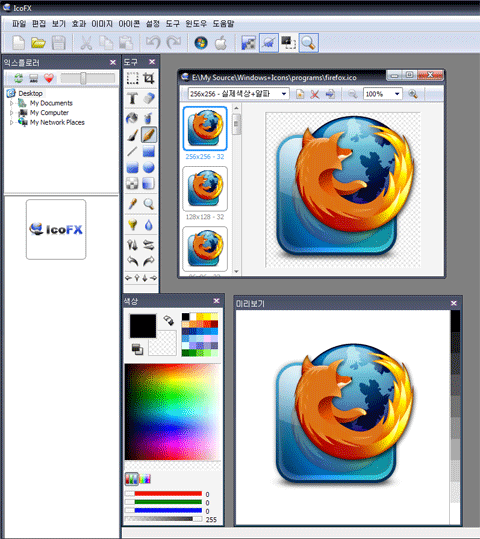Open the 파일 menu
This screenshot has width=480, height=539.
click(x=19, y=23)
